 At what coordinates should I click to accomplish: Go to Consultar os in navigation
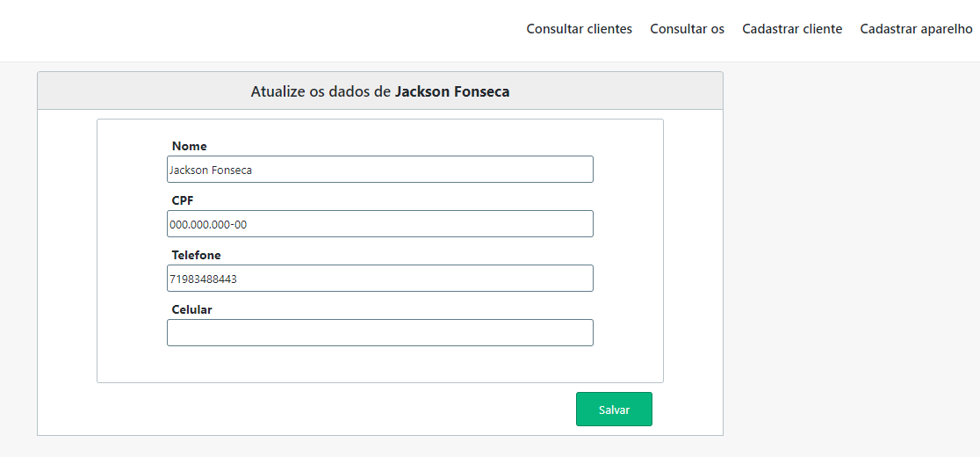687,29
